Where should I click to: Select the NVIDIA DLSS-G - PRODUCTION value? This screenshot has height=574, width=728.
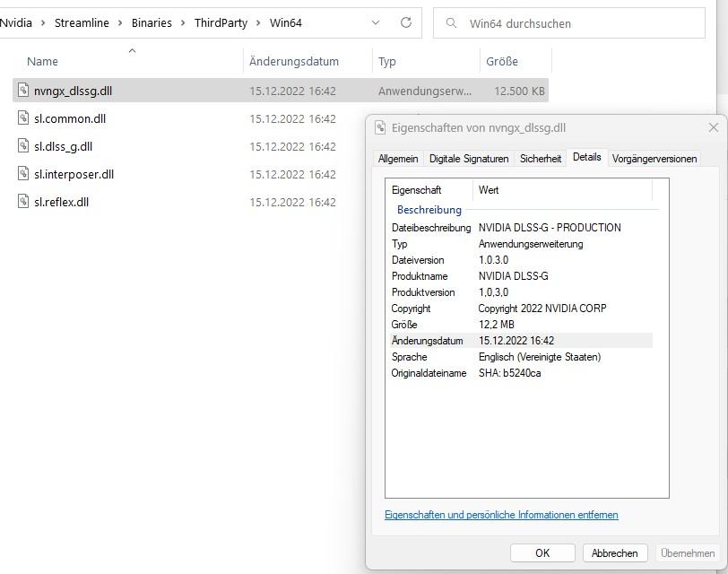550,228
